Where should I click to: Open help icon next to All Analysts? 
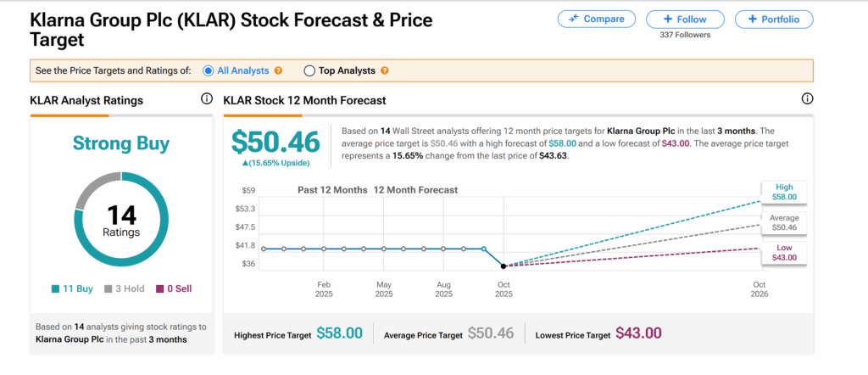tap(278, 71)
